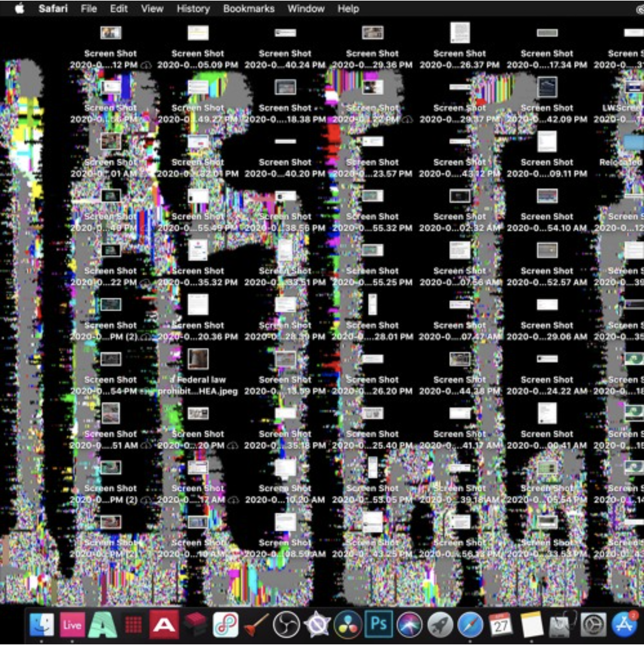The image size is (644, 645).
Task: Select 'a Federal law prohibit...HEA.jpeg' file
Action: pos(198,359)
